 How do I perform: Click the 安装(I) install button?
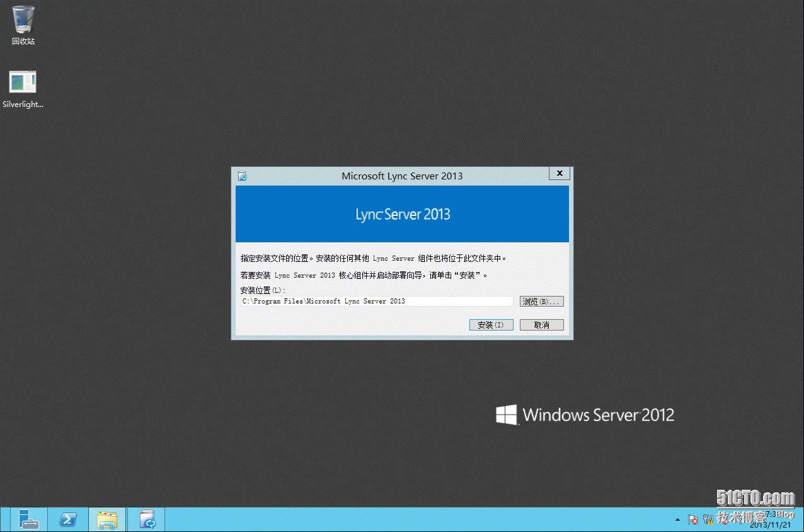coord(491,325)
